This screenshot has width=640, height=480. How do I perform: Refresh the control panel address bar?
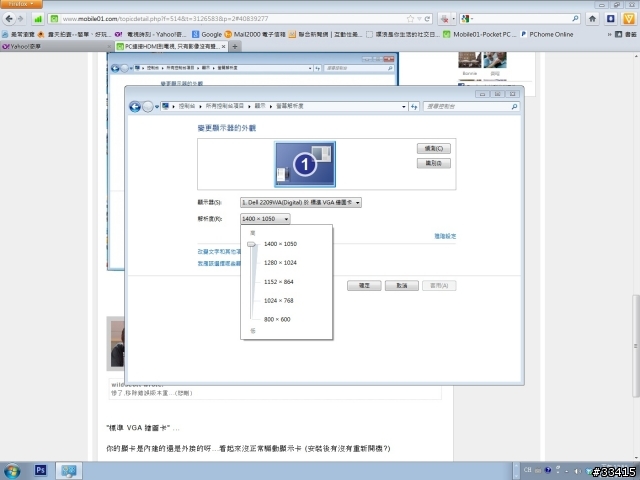(414, 107)
